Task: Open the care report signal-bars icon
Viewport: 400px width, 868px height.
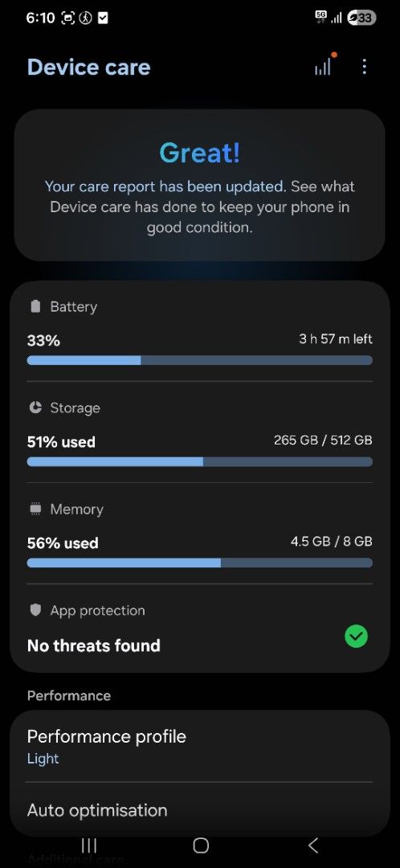Action: pyautogui.click(x=323, y=67)
